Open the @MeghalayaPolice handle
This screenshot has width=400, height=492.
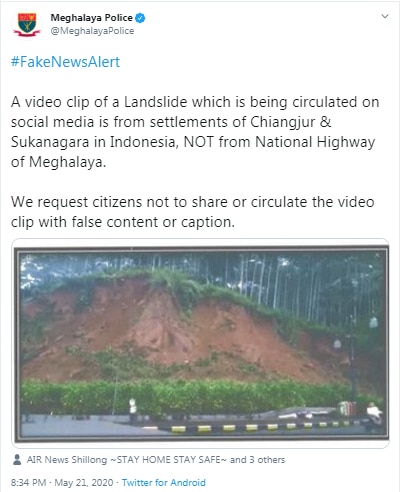coord(92,31)
